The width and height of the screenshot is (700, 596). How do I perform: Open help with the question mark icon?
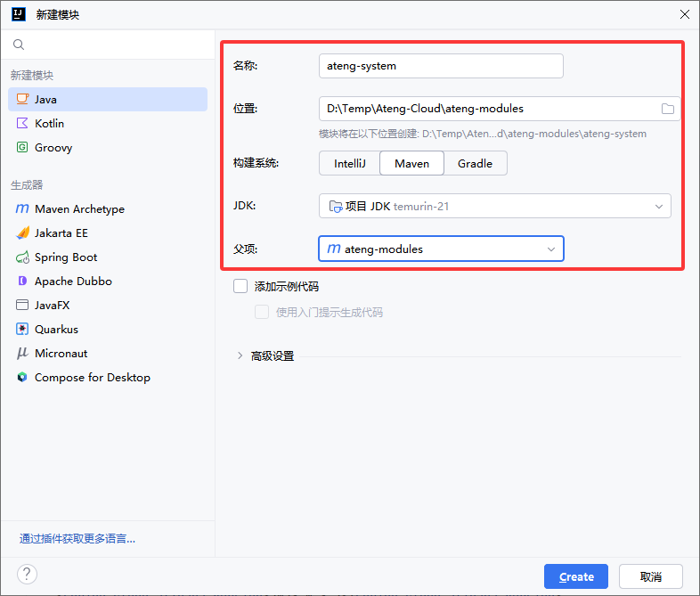pyautogui.click(x=28, y=575)
